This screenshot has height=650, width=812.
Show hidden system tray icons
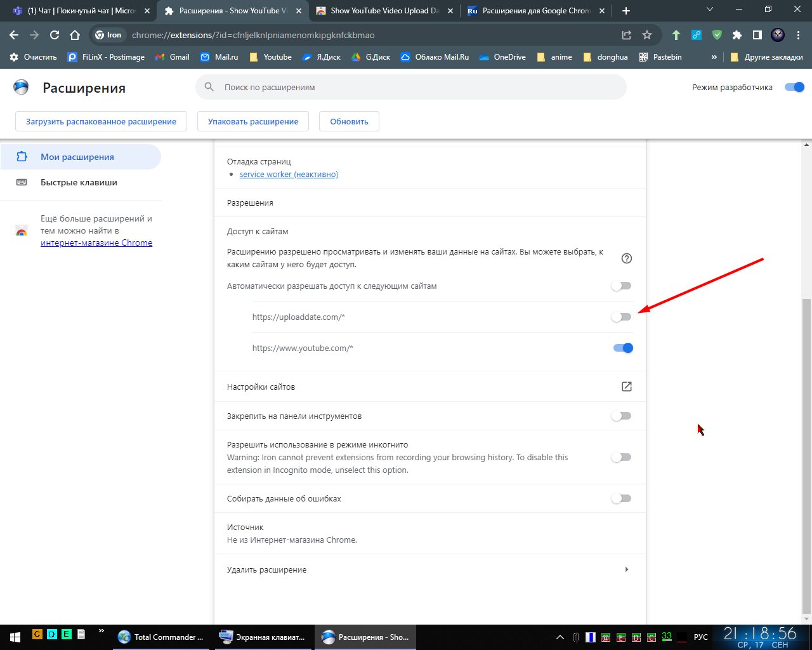(560, 637)
